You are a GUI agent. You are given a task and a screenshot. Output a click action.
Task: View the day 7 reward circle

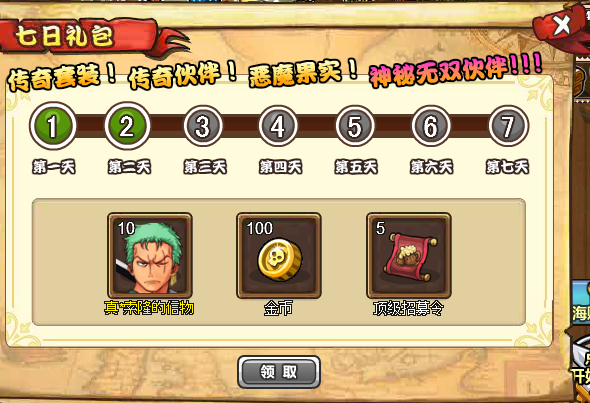point(509,126)
